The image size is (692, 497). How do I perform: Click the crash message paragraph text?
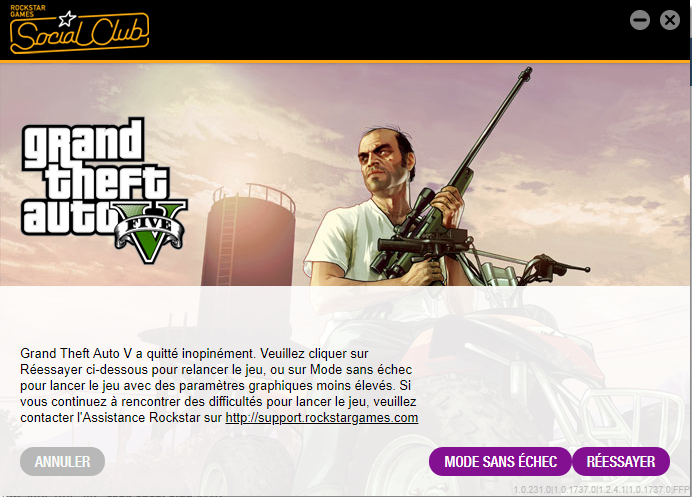pyautogui.click(x=219, y=385)
